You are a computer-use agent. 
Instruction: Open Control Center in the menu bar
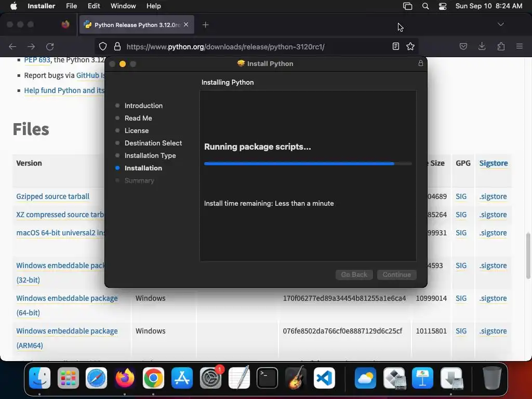(x=443, y=6)
